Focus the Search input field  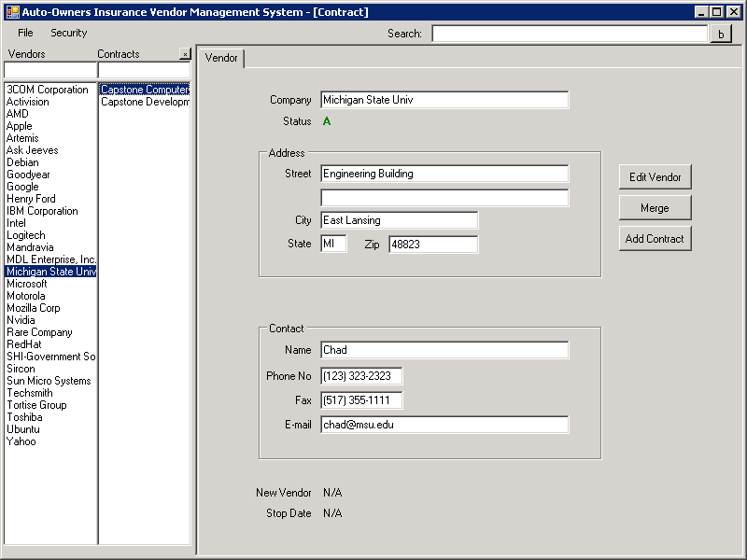click(570, 34)
